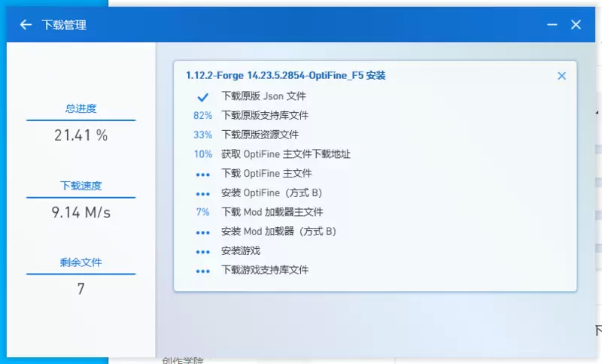Click the 总进度 label
The height and width of the screenshot is (364, 602).
[81, 108]
